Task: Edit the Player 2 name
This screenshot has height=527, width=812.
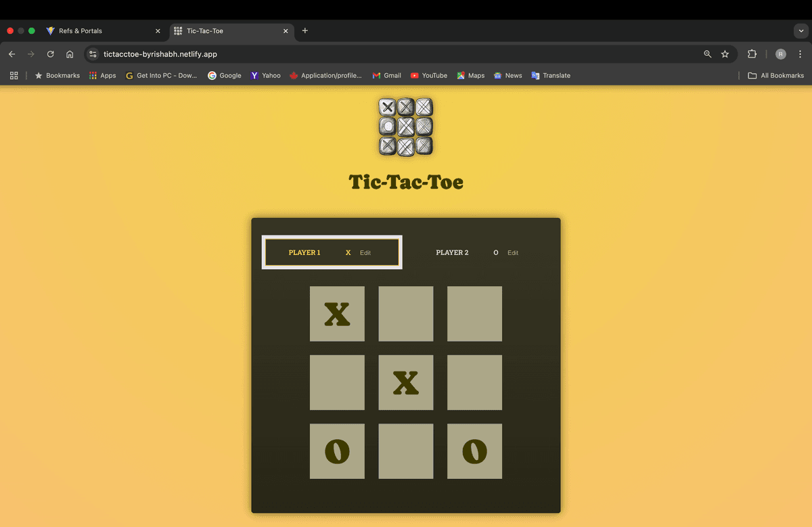Action: pyautogui.click(x=513, y=253)
